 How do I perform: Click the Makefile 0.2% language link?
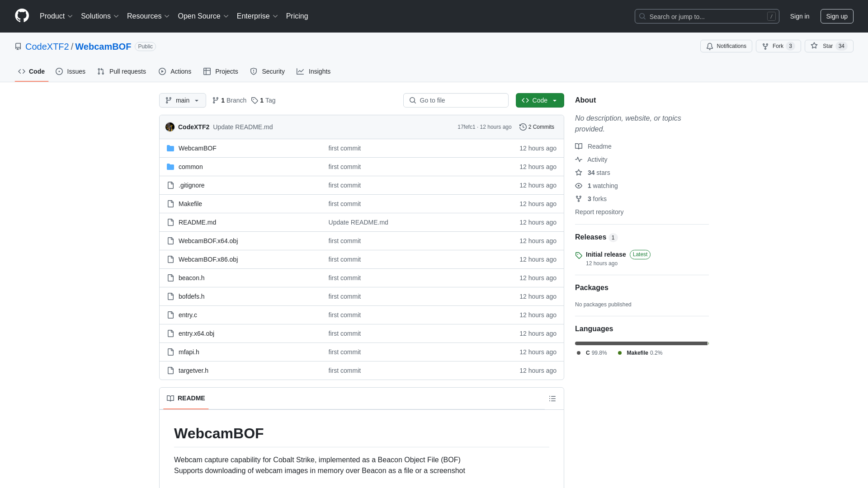click(x=640, y=353)
